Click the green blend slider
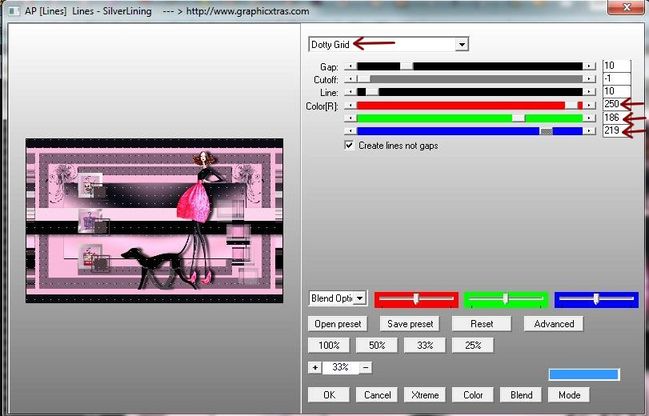The width and height of the screenshot is (649, 416). click(x=506, y=299)
